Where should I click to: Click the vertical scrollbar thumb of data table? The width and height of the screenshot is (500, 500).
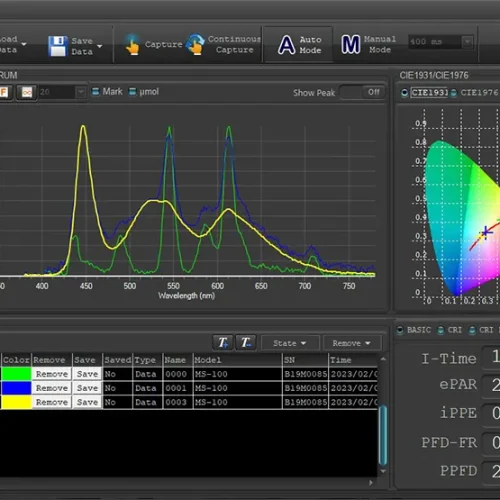pos(383,435)
